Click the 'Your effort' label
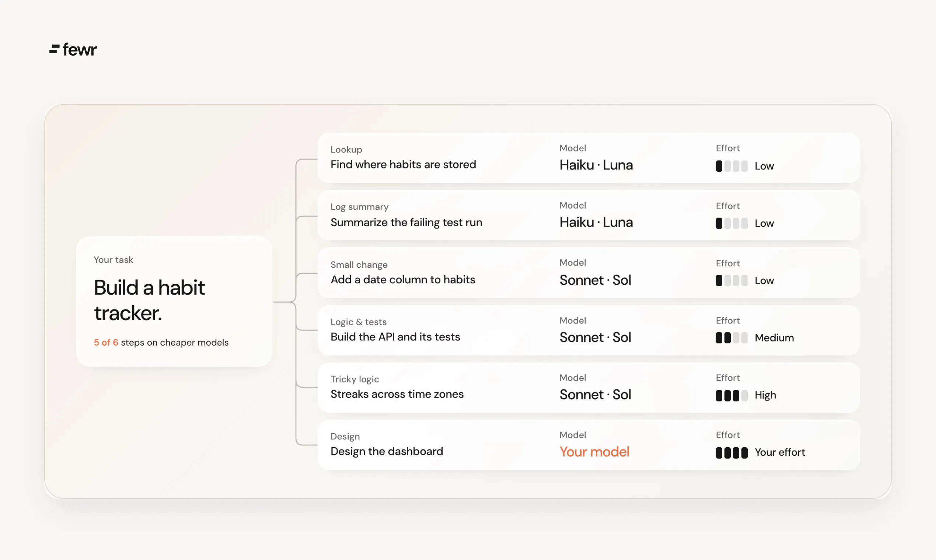The image size is (936, 560). point(780,452)
